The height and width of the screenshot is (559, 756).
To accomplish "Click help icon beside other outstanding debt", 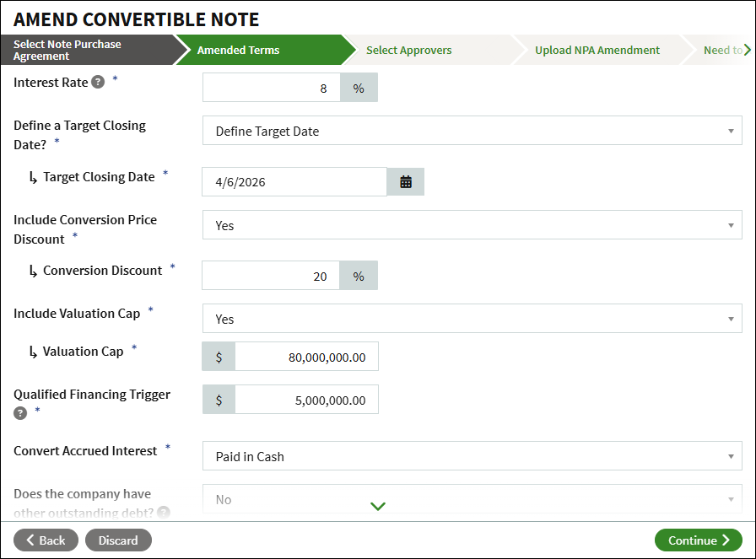I will click(164, 512).
